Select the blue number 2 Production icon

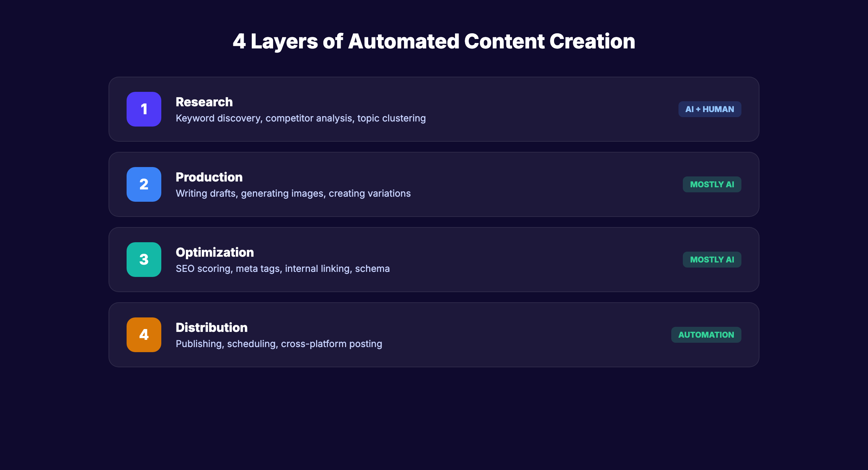(x=144, y=184)
